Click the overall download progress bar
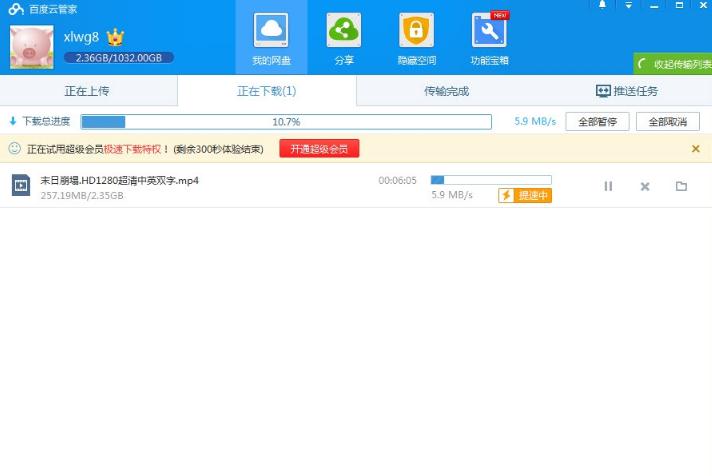This screenshot has height=476, width=712. pos(286,122)
